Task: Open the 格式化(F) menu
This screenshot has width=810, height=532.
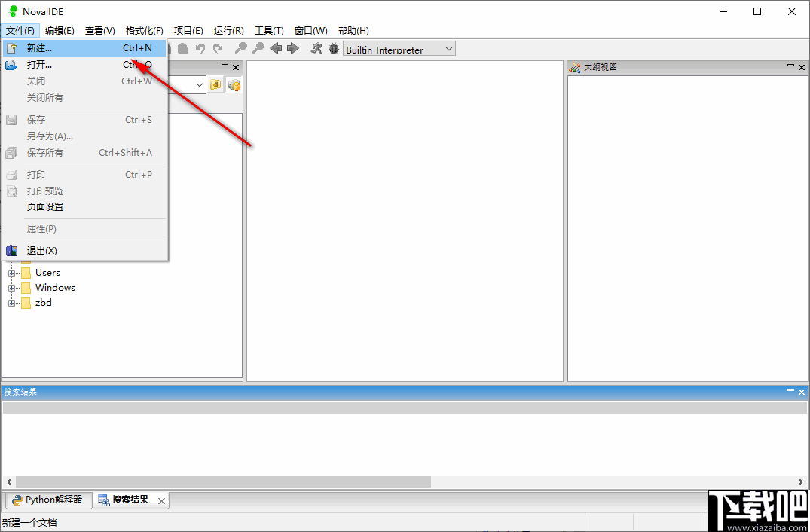Action: tap(144, 30)
